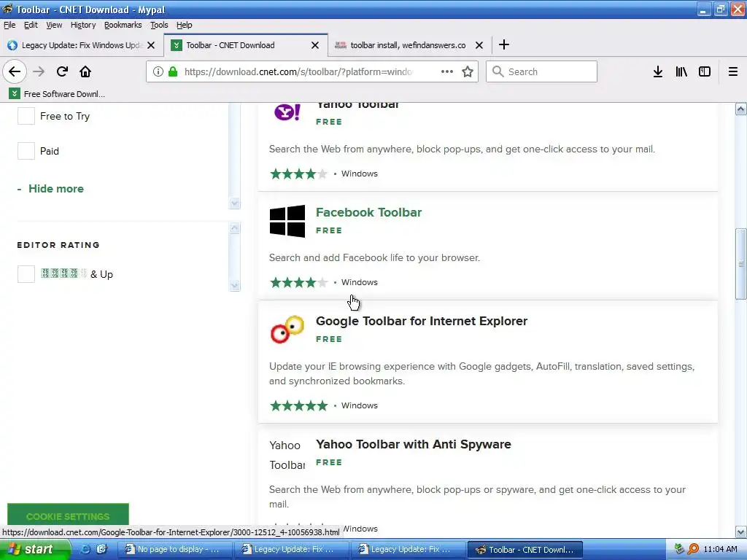Open page actions three-dot menu

point(447,71)
